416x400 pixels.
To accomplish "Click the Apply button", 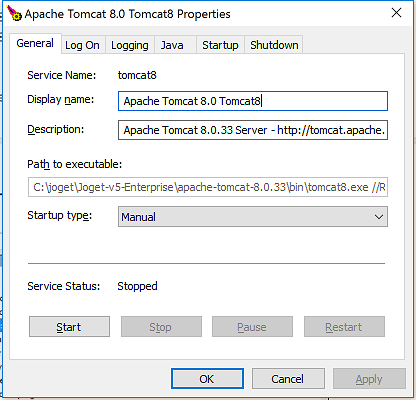I will (x=369, y=379).
